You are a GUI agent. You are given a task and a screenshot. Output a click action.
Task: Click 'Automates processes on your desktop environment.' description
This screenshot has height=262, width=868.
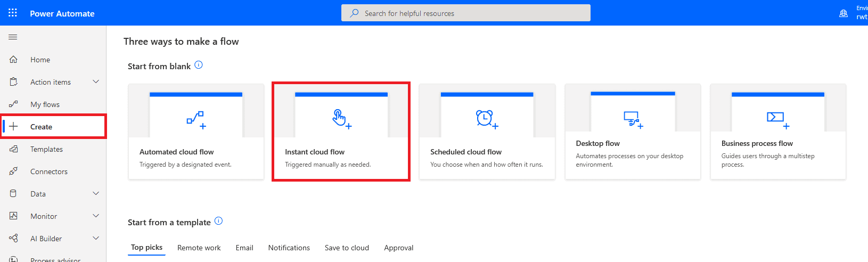click(x=629, y=160)
